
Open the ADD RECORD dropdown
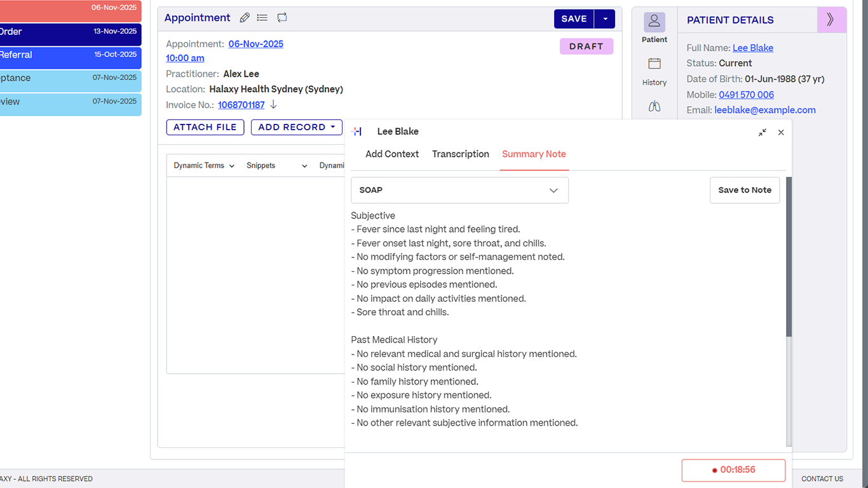pos(297,127)
